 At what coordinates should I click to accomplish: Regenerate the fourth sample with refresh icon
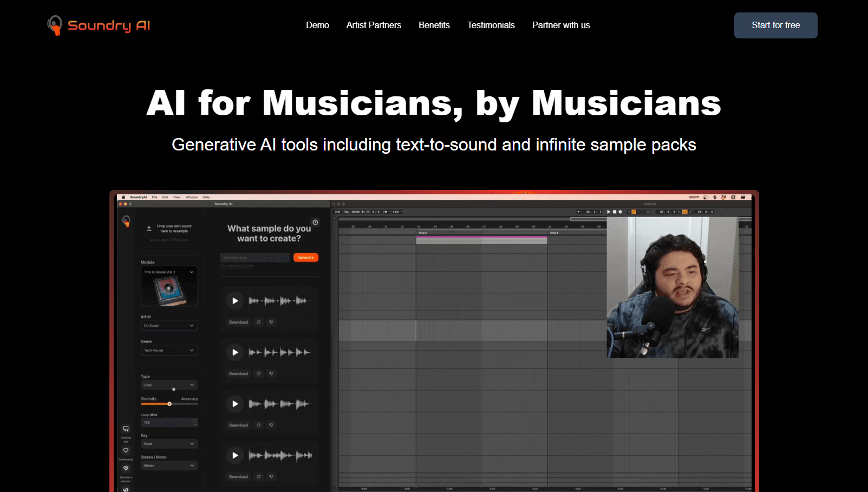(x=259, y=477)
